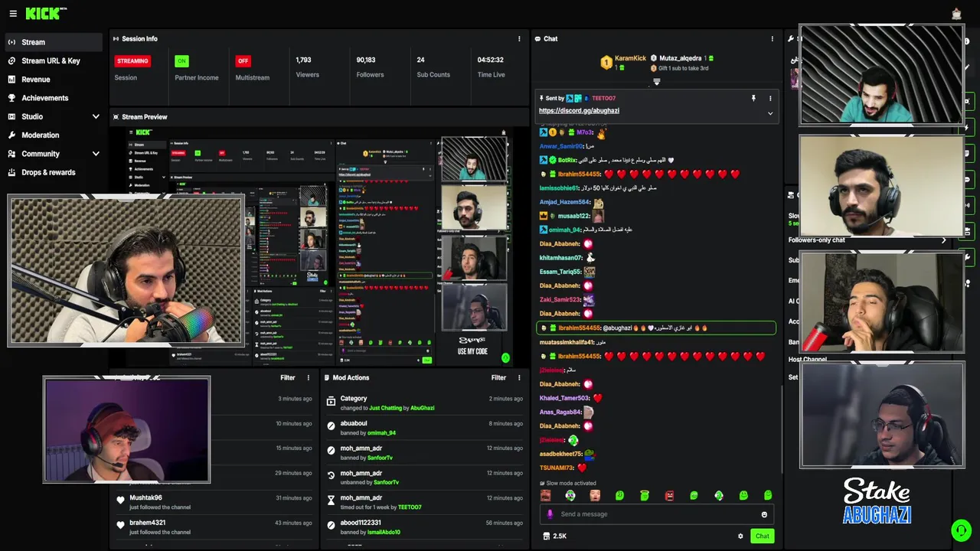Focus the Send a message field
The width and height of the screenshot is (980, 551).
click(x=656, y=514)
